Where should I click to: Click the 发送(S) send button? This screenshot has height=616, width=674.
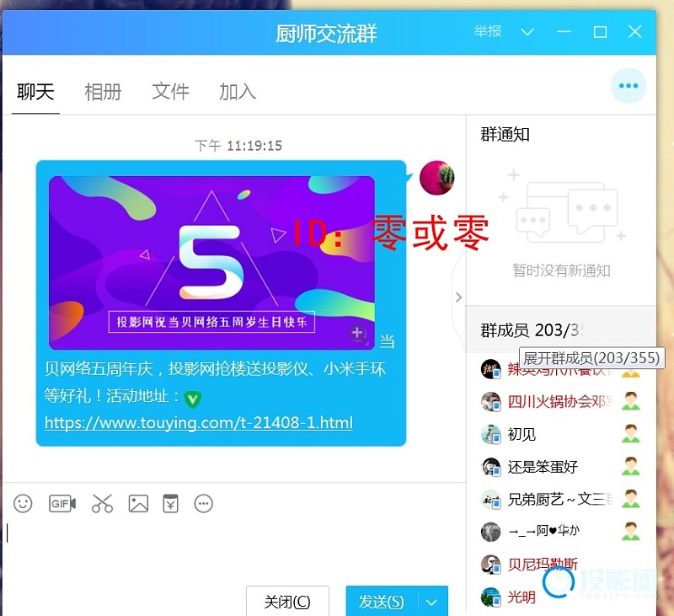click(382, 602)
